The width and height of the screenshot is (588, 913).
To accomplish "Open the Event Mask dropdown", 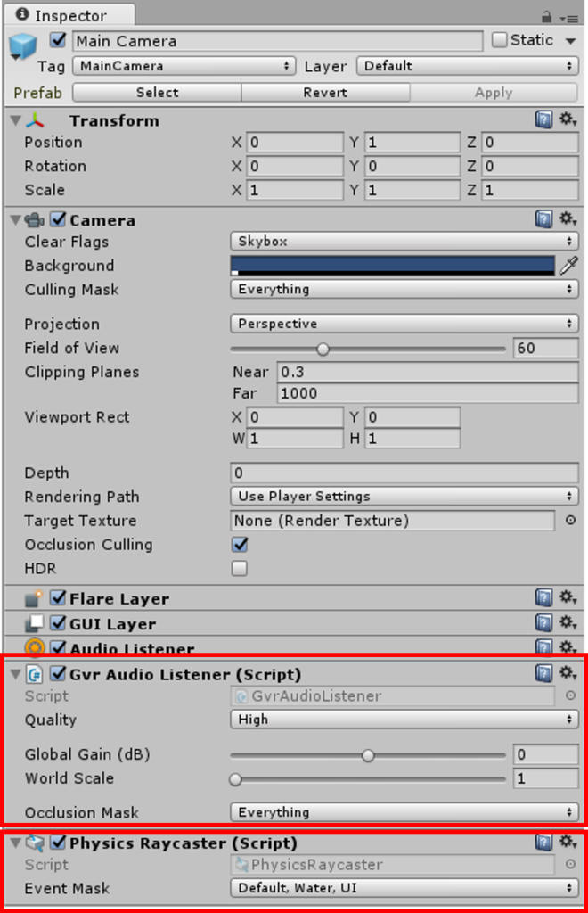I will point(404,888).
